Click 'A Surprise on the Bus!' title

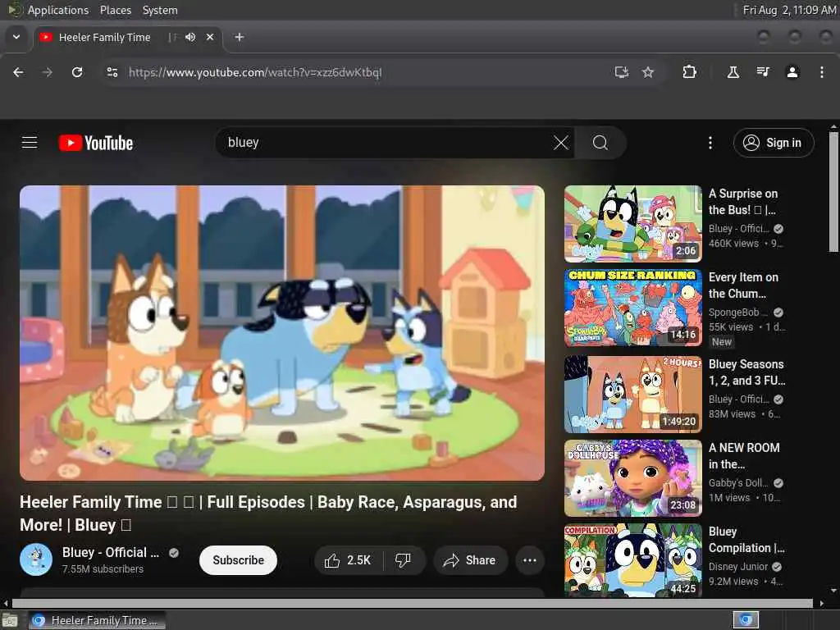[743, 202]
